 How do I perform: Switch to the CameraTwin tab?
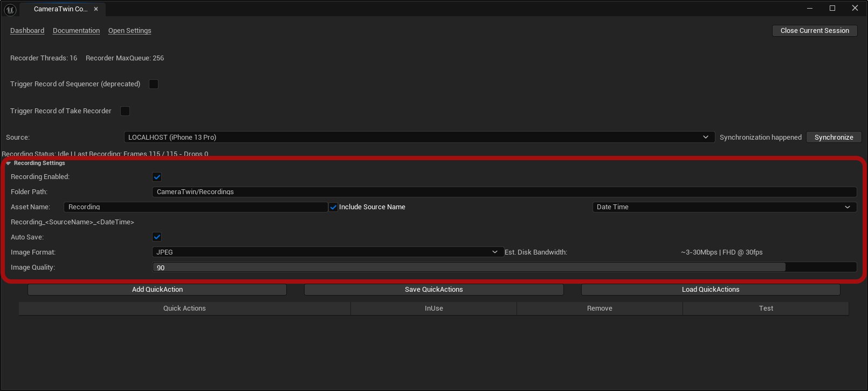pos(60,9)
